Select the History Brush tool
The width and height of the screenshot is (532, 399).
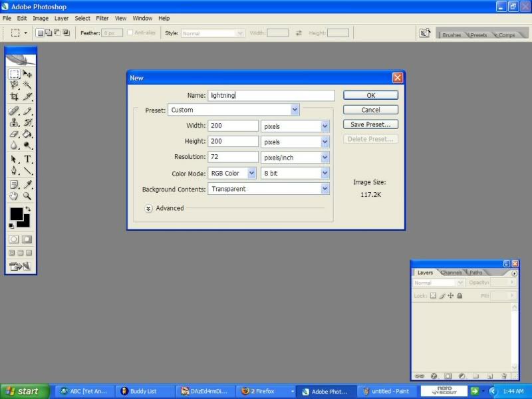tap(27, 122)
